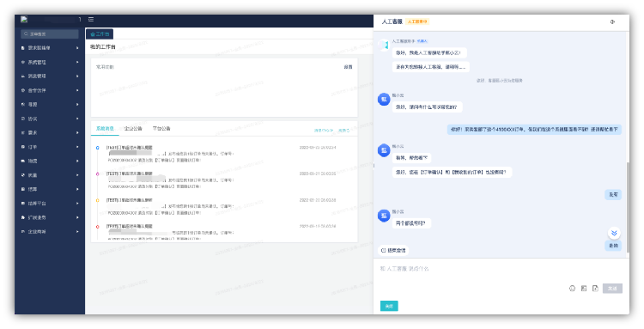Focus the 人工客服 message input field
The height and width of the screenshot is (329, 644).
point(501,271)
